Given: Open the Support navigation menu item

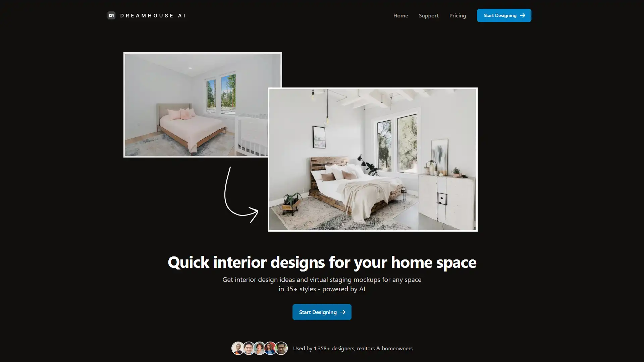Looking at the screenshot, I should [429, 15].
